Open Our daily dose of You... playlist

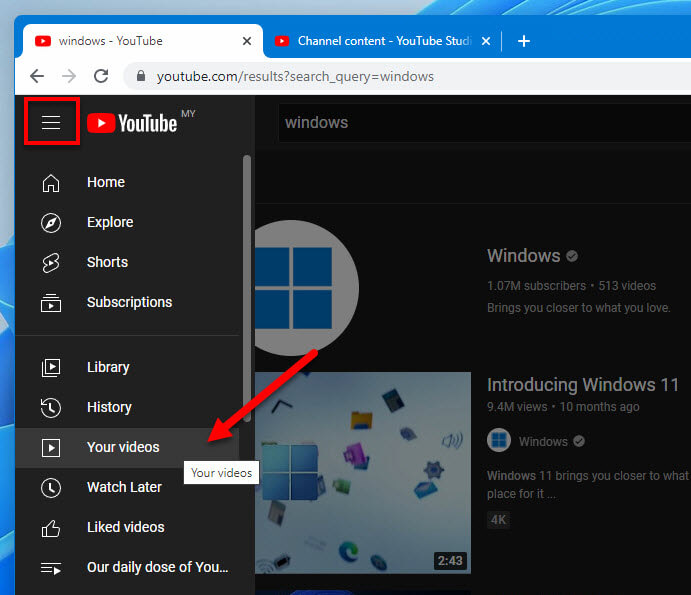coord(128,568)
